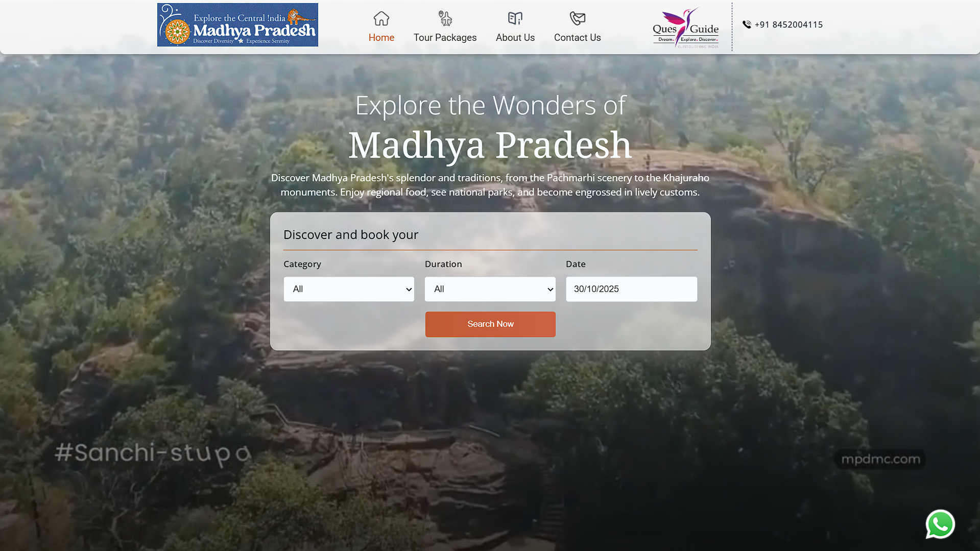The width and height of the screenshot is (980, 551).
Task: Click the phone handset icon
Action: [746, 25]
